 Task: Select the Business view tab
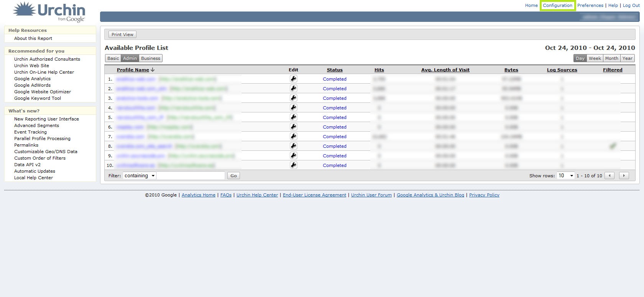(151, 58)
